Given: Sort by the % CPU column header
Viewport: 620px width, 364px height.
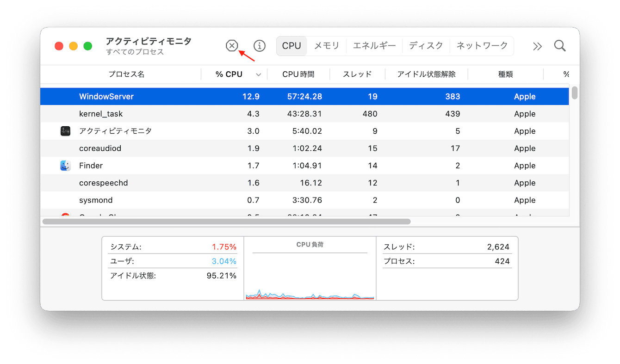Looking at the screenshot, I should pos(234,74).
